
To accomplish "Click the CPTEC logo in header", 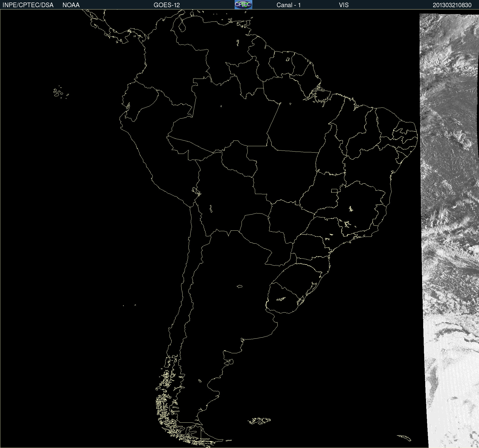I will [x=243, y=5].
